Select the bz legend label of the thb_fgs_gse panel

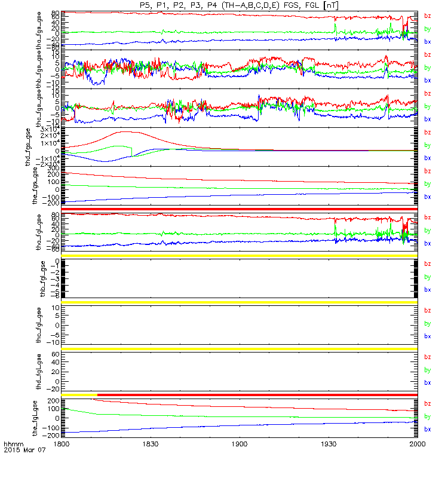(428, 54)
